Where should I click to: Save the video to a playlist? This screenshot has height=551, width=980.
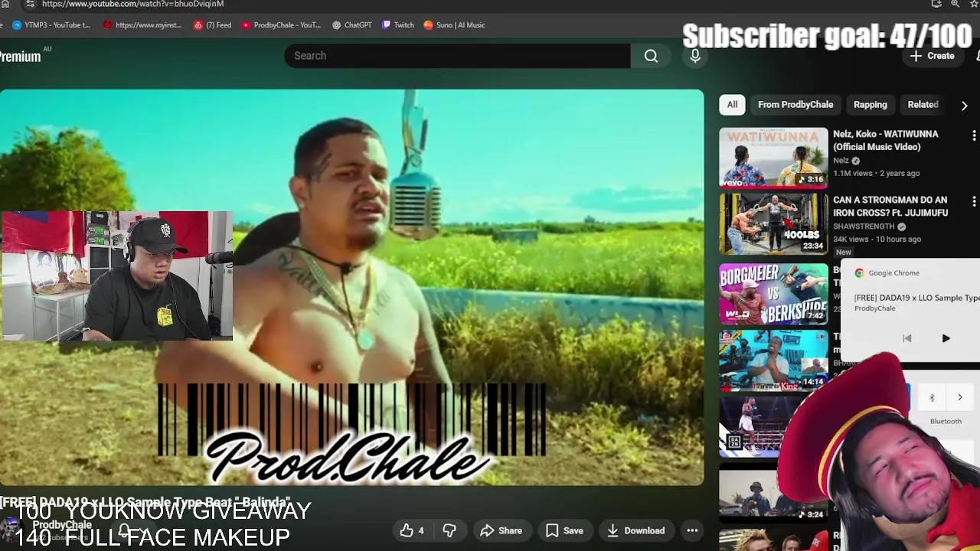pyautogui.click(x=564, y=530)
